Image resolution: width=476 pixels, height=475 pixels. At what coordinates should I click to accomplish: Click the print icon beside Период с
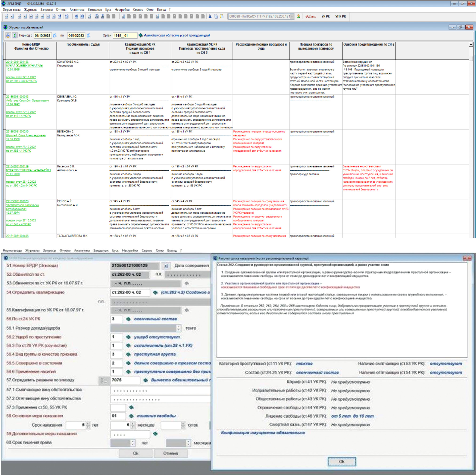tap(8, 35)
